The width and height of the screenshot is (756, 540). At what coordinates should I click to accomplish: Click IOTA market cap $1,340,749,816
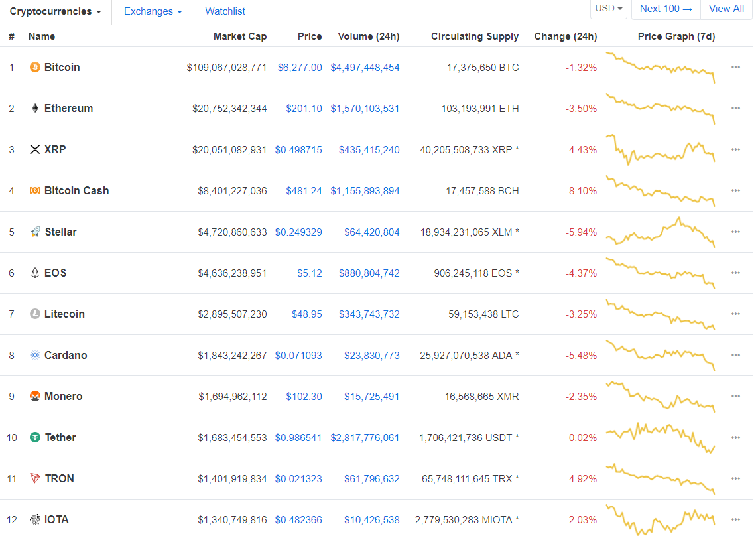click(x=232, y=519)
